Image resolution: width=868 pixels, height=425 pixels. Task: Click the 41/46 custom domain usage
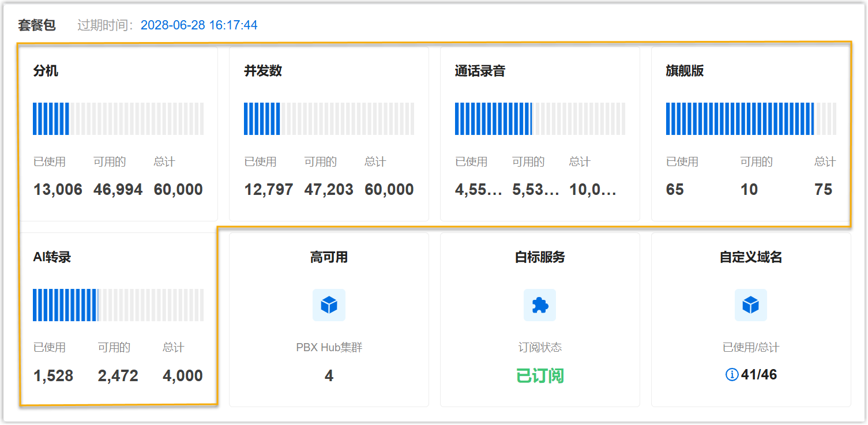(758, 375)
